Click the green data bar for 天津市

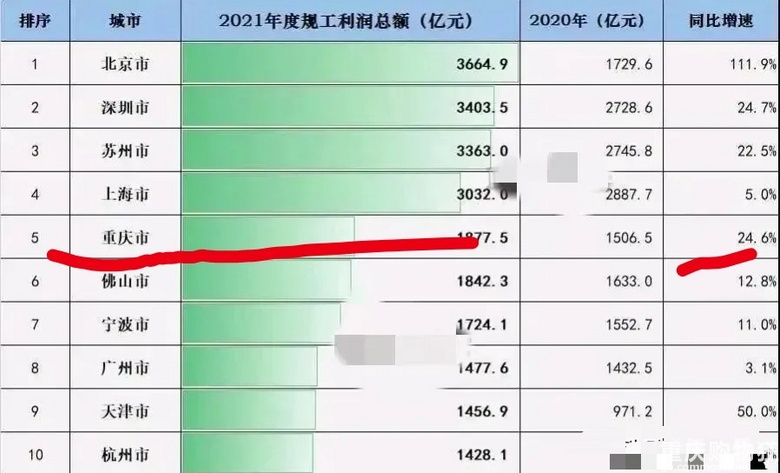point(249,410)
